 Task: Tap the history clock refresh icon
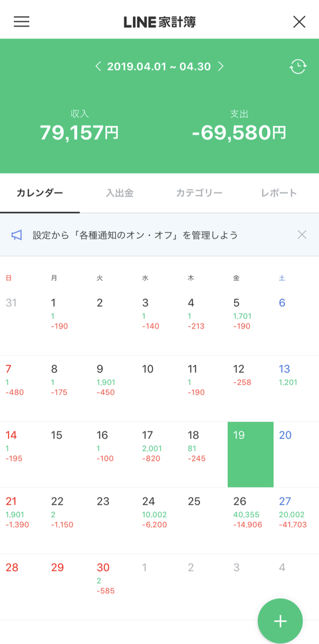pos(298,66)
